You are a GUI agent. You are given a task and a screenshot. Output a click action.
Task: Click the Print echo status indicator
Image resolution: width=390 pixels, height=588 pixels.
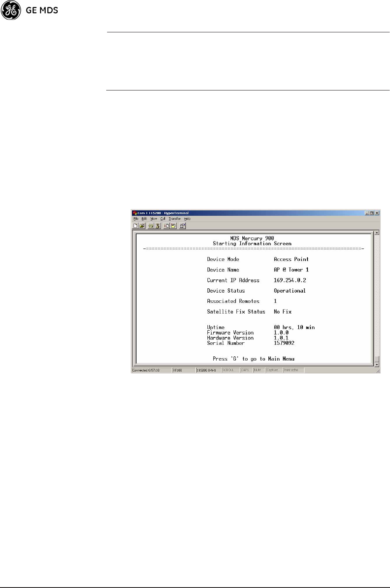tap(293, 370)
